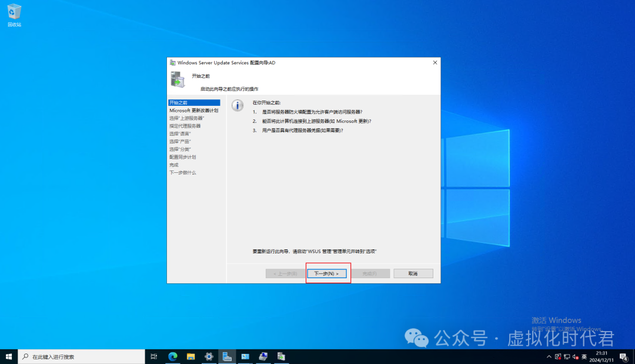Open Settings gear app in taskbar
The width and height of the screenshot is (635, 364).
click(209, 357)
